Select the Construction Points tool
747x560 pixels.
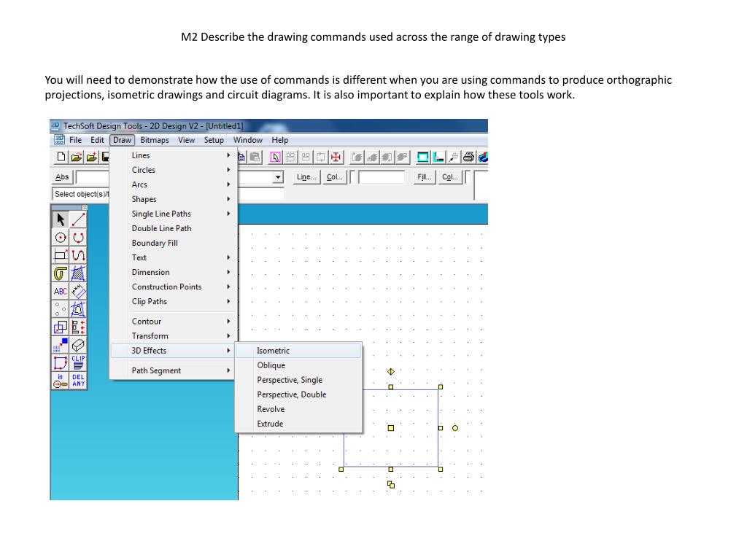click(60, 309)
